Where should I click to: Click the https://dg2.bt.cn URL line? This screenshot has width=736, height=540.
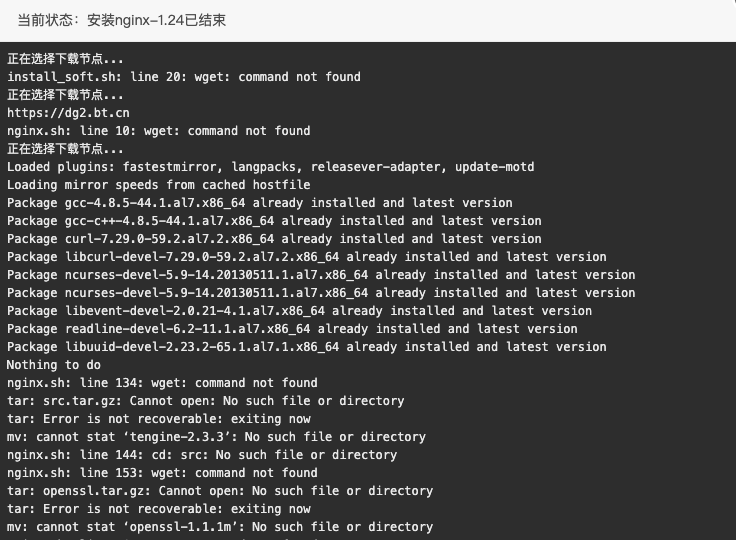point(68,113)
